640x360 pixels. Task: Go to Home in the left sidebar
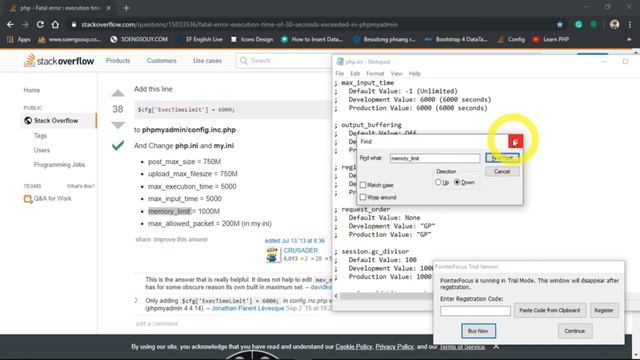point(32,90)
